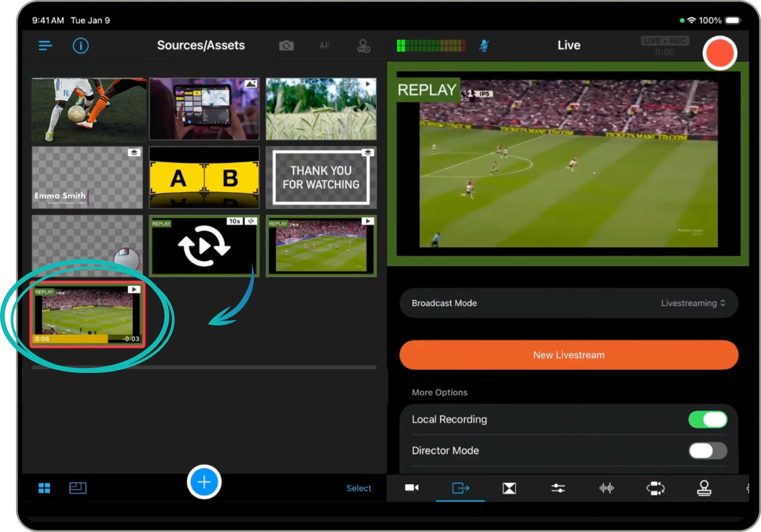Click the Live preview video
This screenshot has width=761, height=532.
(x=568, y=164)
